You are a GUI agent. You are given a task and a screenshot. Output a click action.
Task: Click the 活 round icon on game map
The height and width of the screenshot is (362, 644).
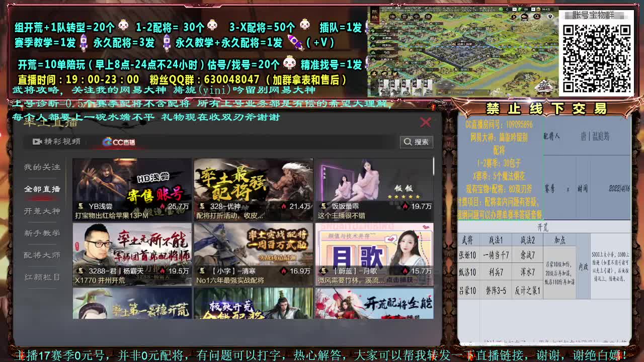[392, 17]
